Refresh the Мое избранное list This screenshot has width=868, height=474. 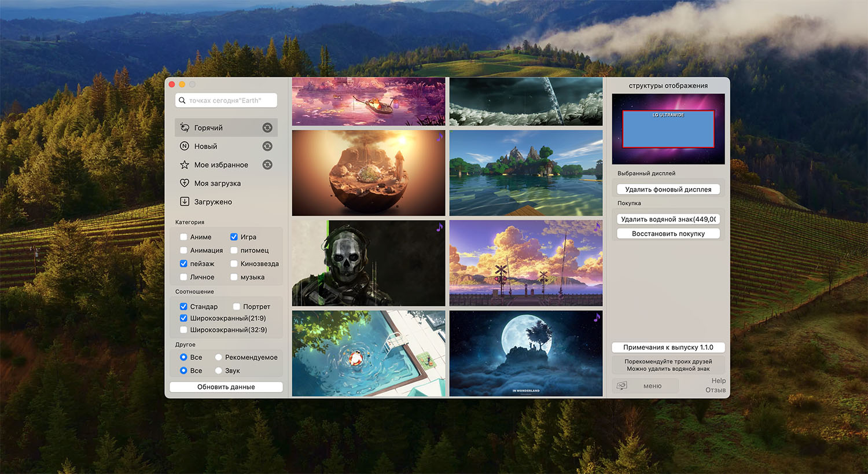click(x=267, y=165)
